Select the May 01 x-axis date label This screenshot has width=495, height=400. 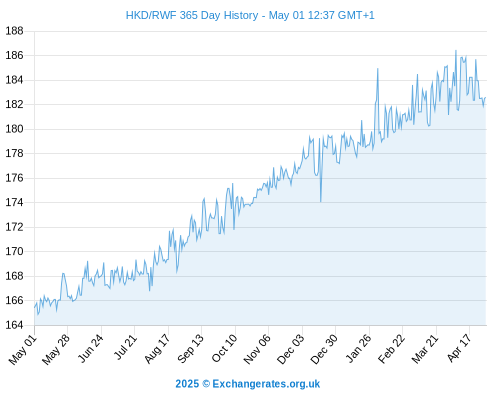[x=23, y=349]
